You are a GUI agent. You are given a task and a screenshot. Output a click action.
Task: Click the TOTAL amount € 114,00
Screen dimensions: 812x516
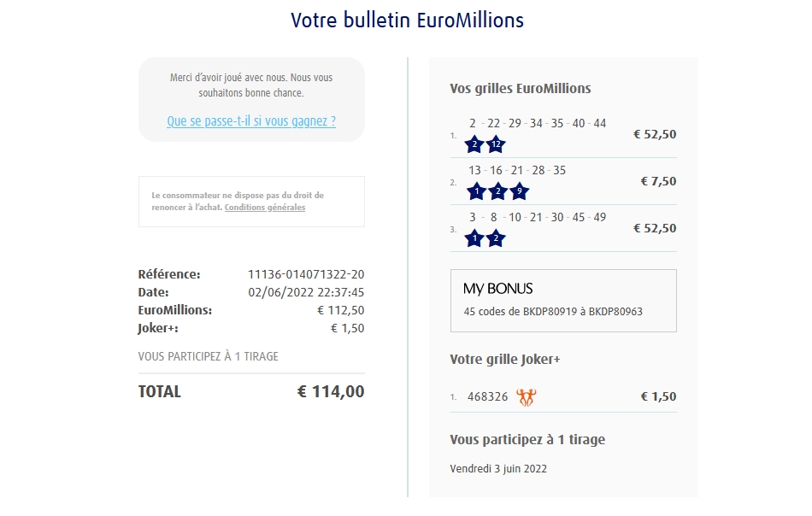[331, 392]
